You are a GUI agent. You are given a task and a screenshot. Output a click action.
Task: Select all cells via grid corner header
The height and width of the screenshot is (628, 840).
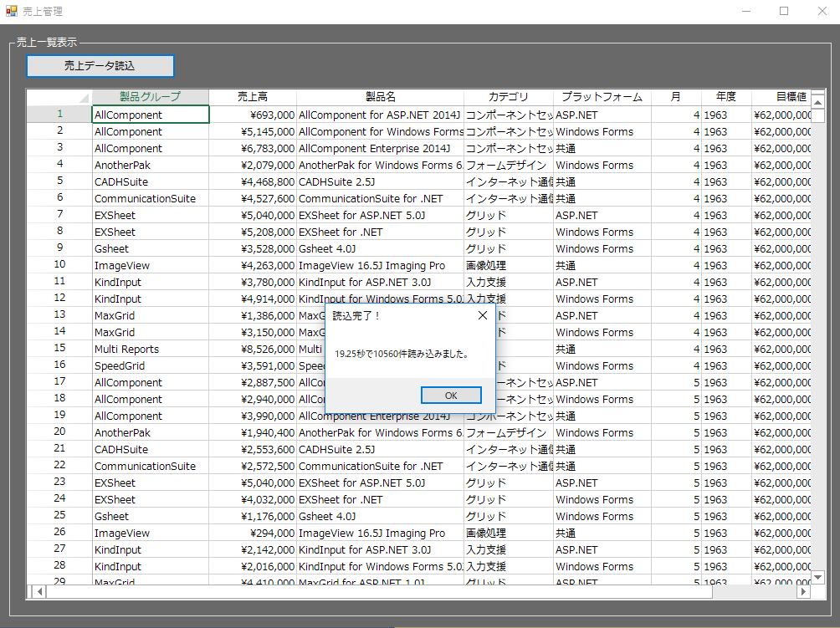click(59, 97)
